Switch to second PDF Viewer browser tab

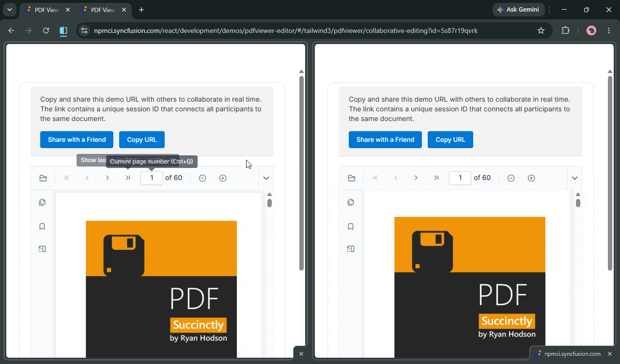pyautogui.click(x=103, y=10)
